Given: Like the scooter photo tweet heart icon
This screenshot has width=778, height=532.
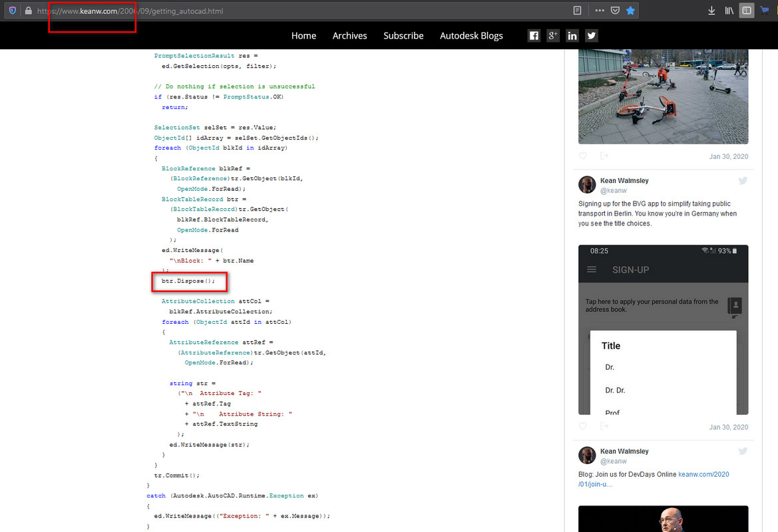Looking at the screenshot, I should coord(583,156).
